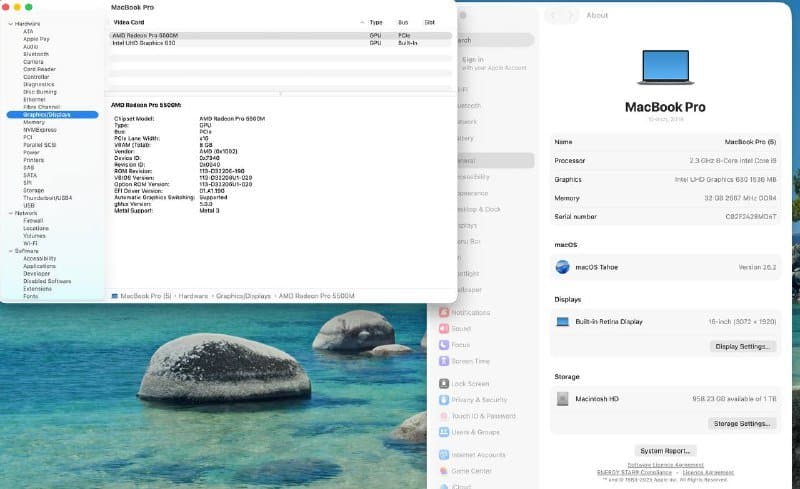This screenshot has width=800, height=489.
Task: Select the AMD Radeon Pro 5500M row
Action: 280,36
